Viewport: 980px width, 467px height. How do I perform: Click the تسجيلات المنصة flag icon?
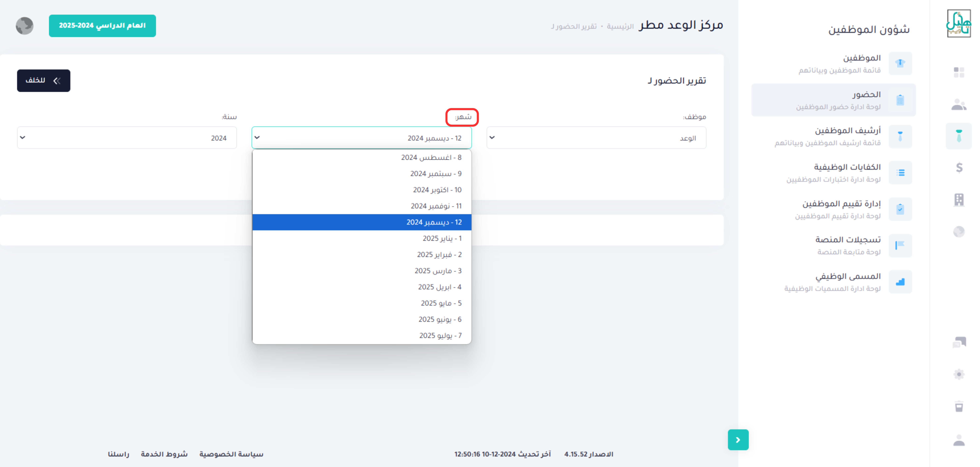coord(900,245)
